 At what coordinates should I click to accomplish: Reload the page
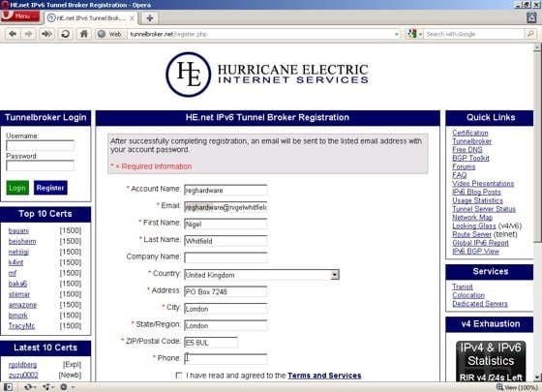coord(66,34)
